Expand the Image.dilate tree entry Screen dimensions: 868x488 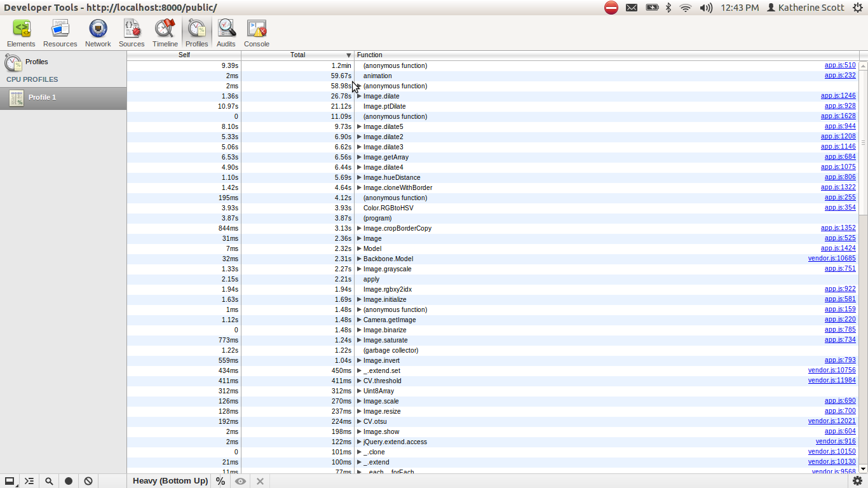point(359,96)
